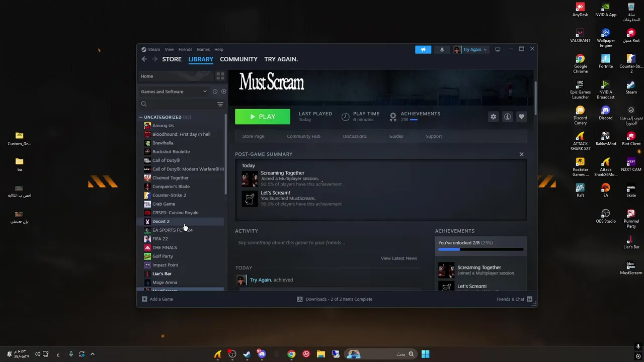The height and width of the screenshot is (362, 644).
Task: Click the Home button in the library sidebar
Action: [x=175, y=76]
